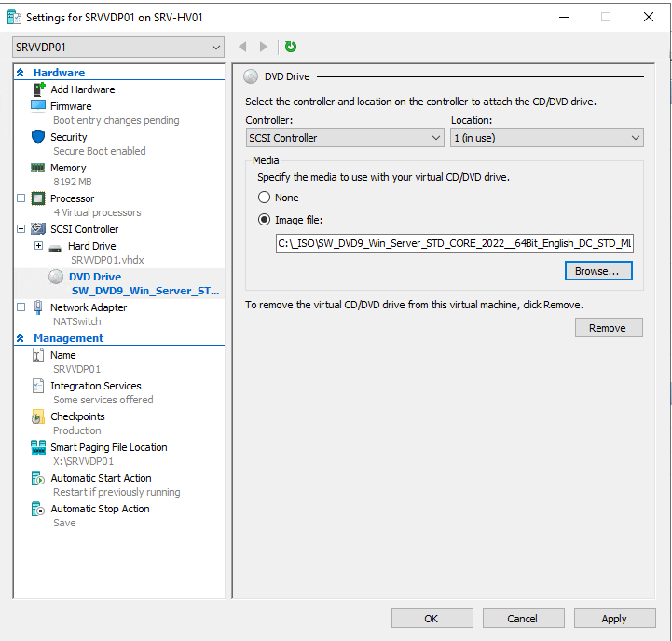
Task: Click the Remove button
Action: 608,328
